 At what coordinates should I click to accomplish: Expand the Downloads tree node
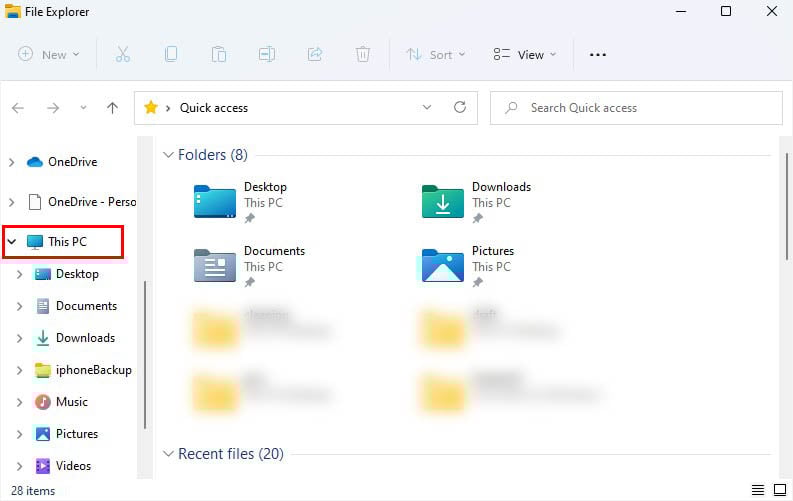(19, 338)
